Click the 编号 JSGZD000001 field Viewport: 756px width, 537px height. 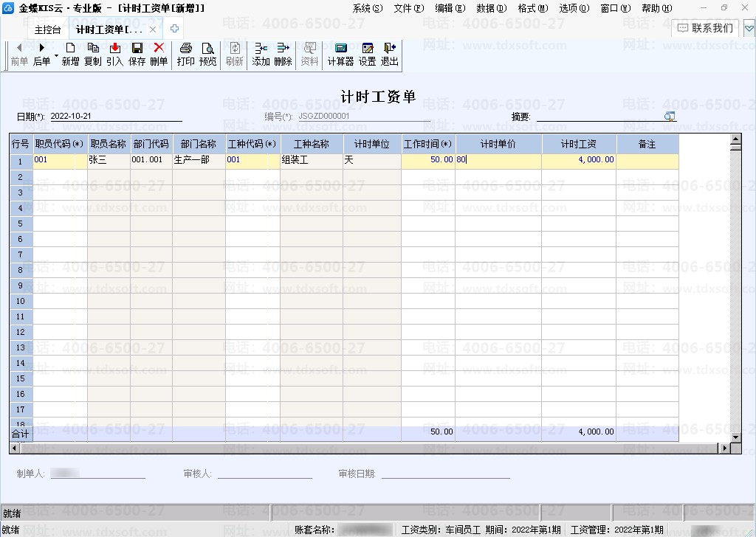tap(363, 116)
